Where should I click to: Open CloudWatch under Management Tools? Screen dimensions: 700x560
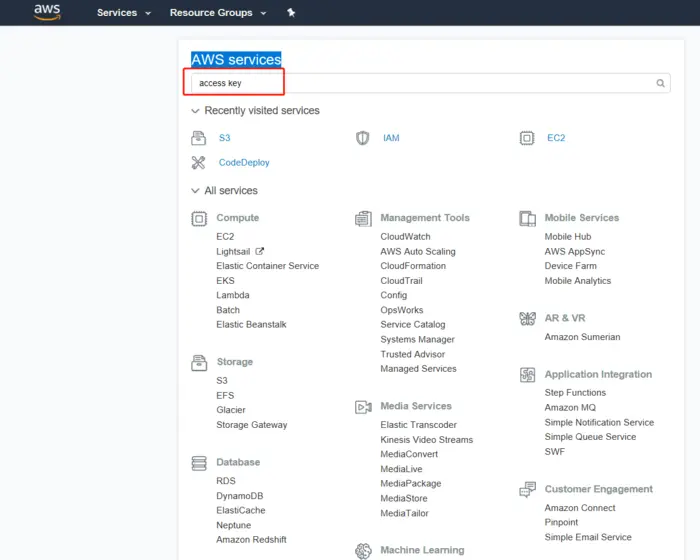point(405,237)
